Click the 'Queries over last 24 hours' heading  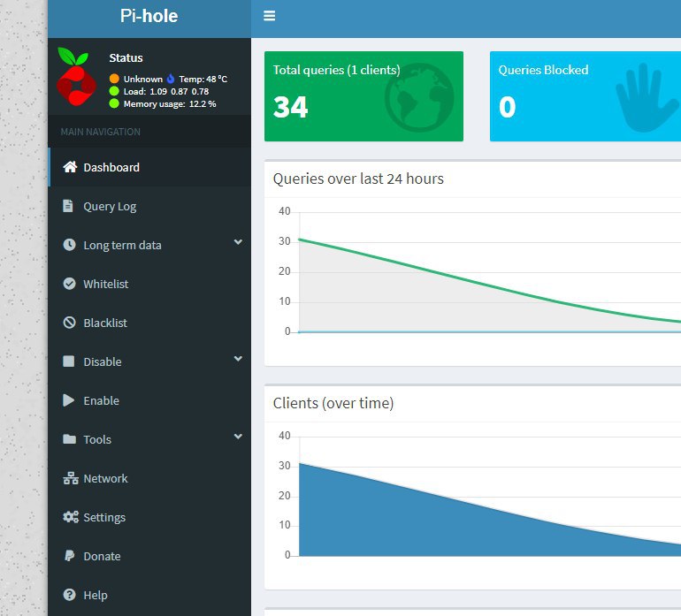pyautogui.click(x=358, y=179)
